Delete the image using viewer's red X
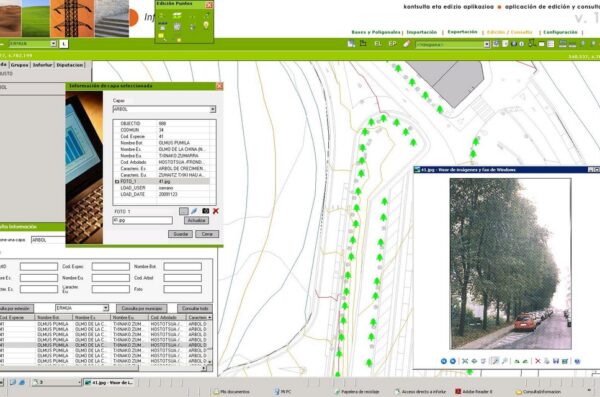 [538, 361]
